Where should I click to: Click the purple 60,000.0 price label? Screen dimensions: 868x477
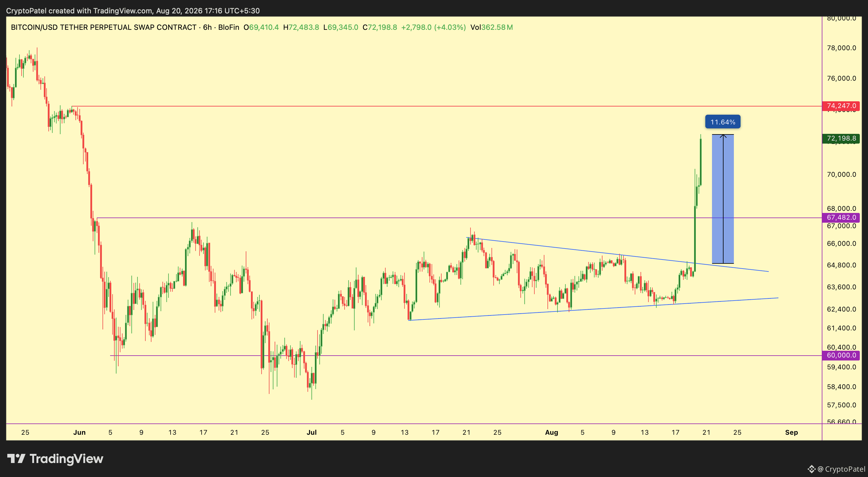click(841, 355)
